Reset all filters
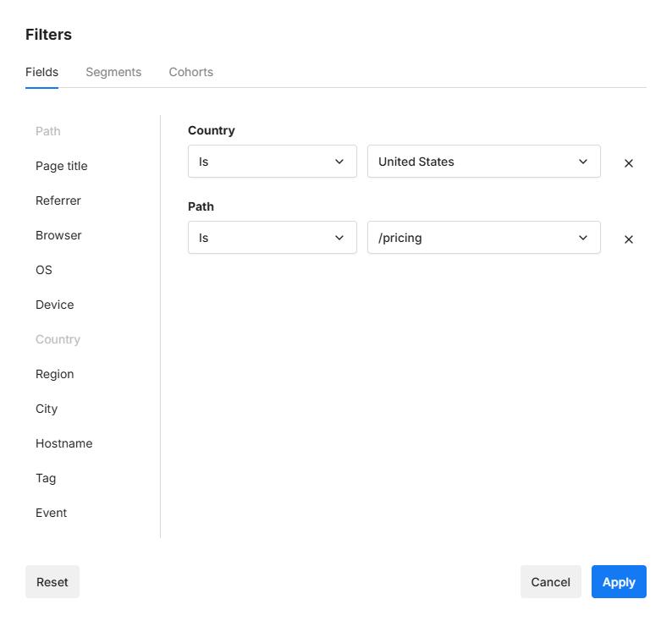Viewport: 672px width, 621px height. click(52, 582)
